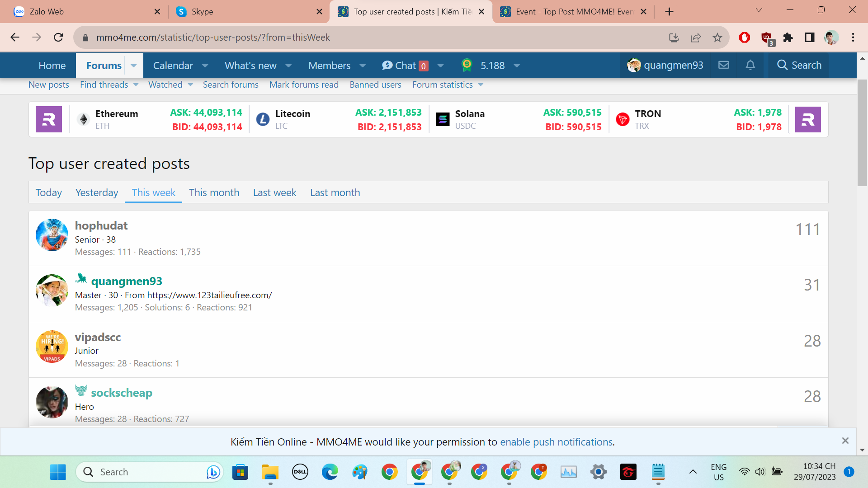Open hophudat's profile link
The image size is (868, 488).
click(101, 225)
